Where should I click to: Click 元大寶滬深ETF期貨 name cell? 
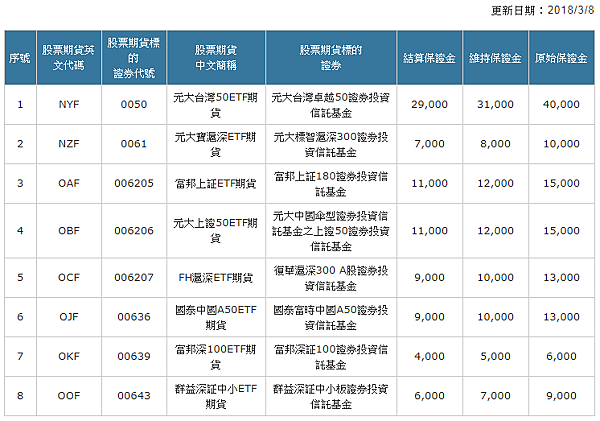tap(216, 144)
